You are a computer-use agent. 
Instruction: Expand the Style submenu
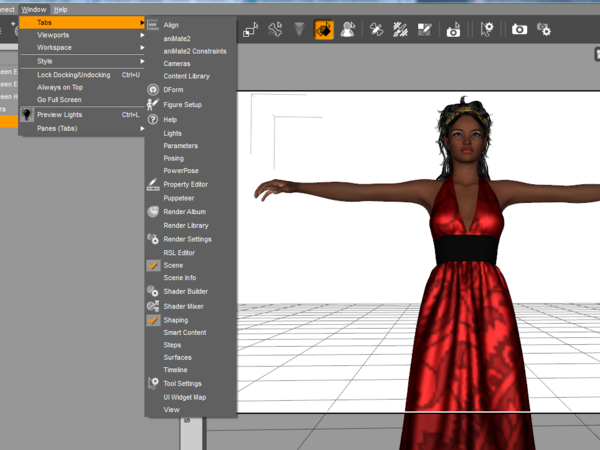[x=82, y=61]
